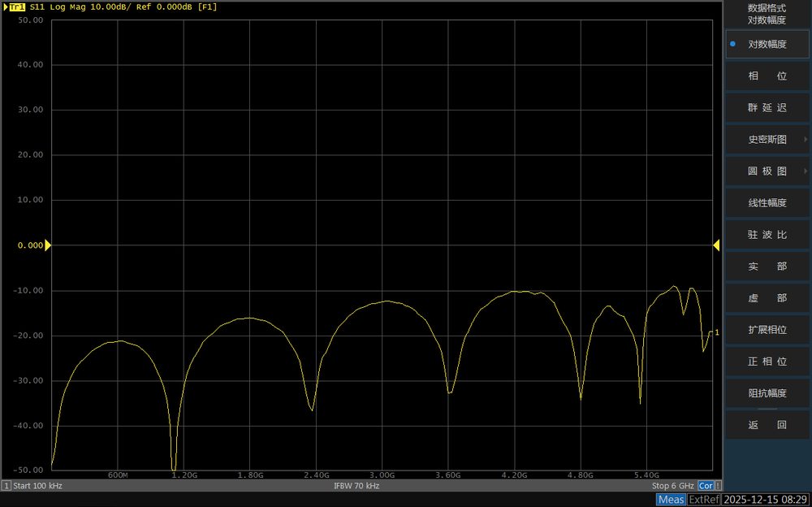Open 史密斯图 Smith chart submenu
This screenshot has width=812, height=507.
pos(767,140)
